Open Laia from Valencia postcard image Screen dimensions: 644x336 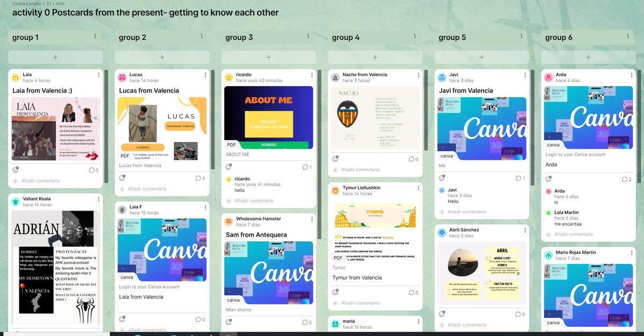[56, 129]
